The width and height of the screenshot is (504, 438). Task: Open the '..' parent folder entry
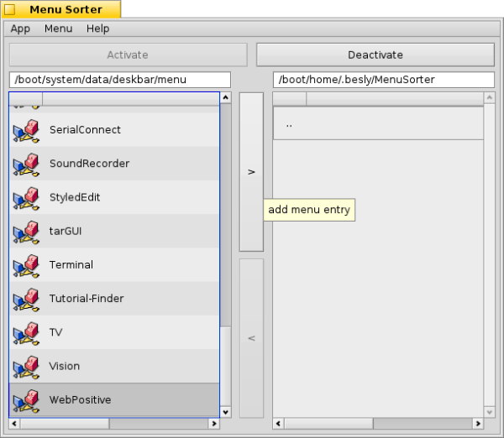tap(290, 124)
